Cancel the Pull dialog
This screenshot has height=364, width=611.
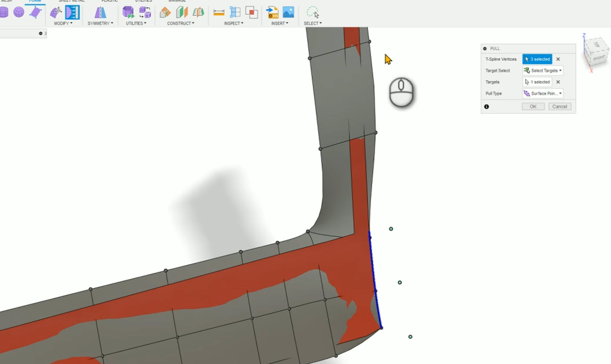pyautogui.click(x=560, y=106)
